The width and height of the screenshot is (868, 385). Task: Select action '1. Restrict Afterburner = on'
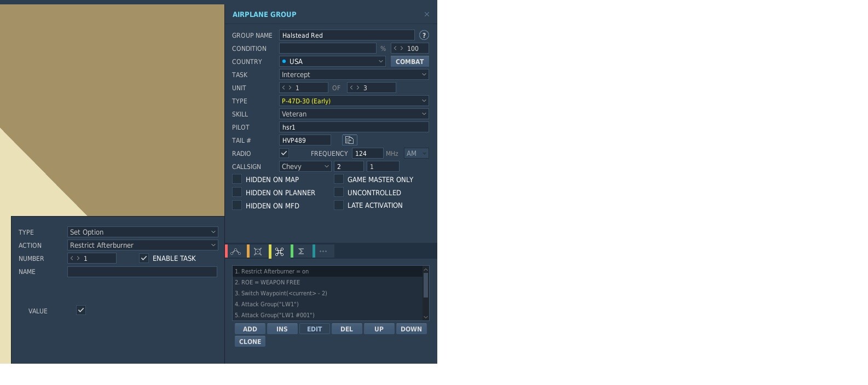coord(327,271)
